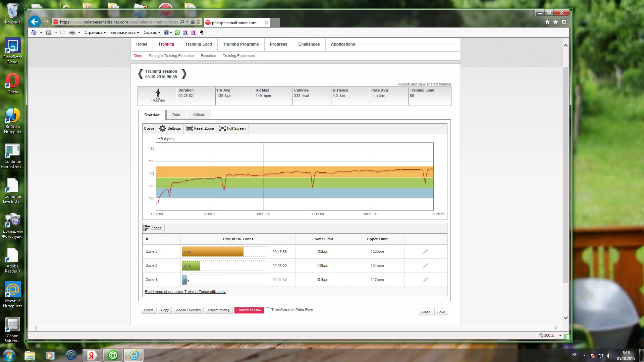Check Transferred to Polar Flow checkbox
The width and height of the screenshot is (644, 362).
pyautogui.click(x=268, y=310)
